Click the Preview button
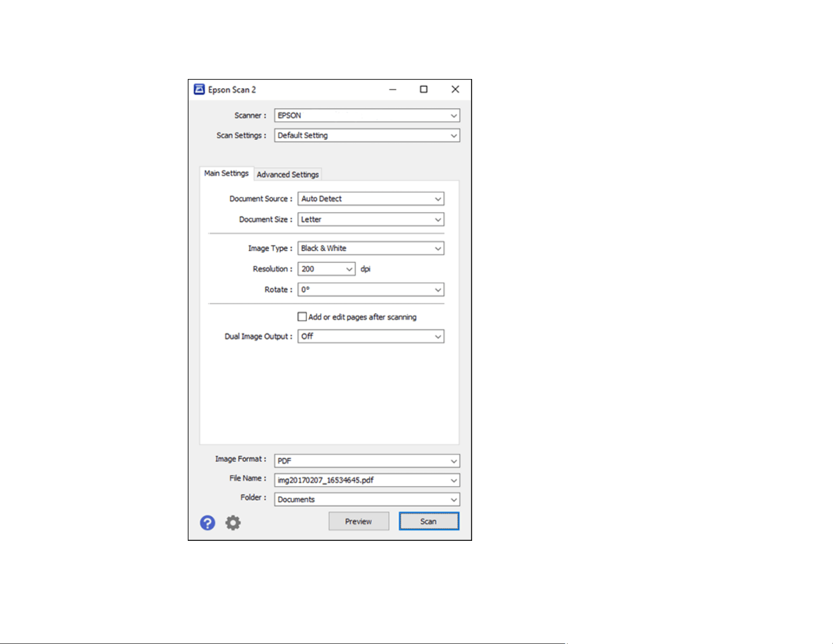 tap(359, 521)
